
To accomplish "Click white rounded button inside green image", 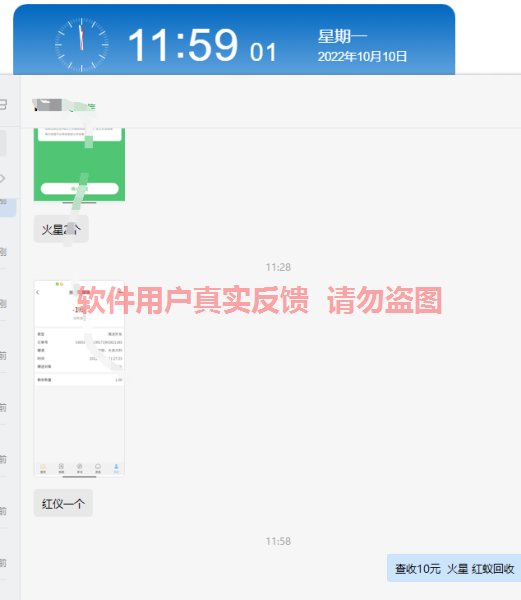I will [80, 189].
